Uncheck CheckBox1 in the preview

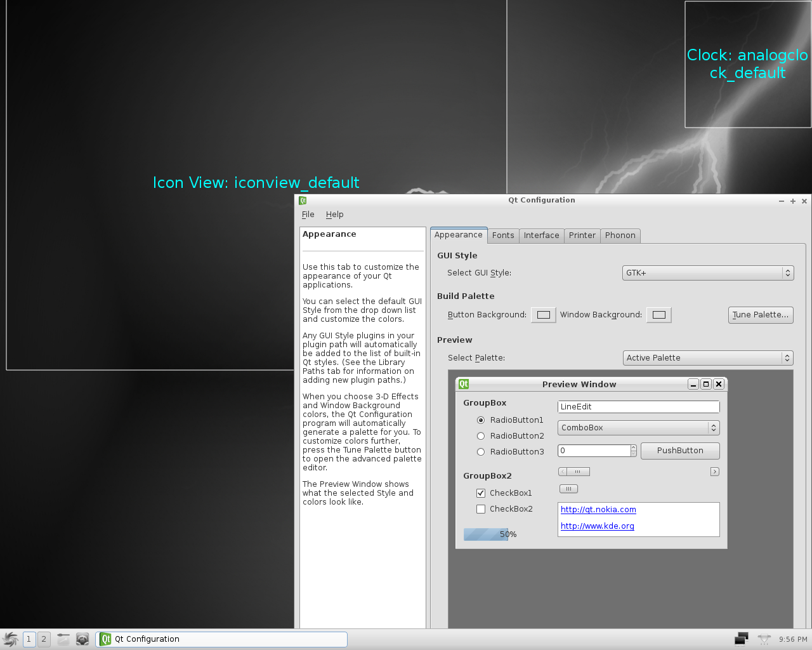[481, 493]
